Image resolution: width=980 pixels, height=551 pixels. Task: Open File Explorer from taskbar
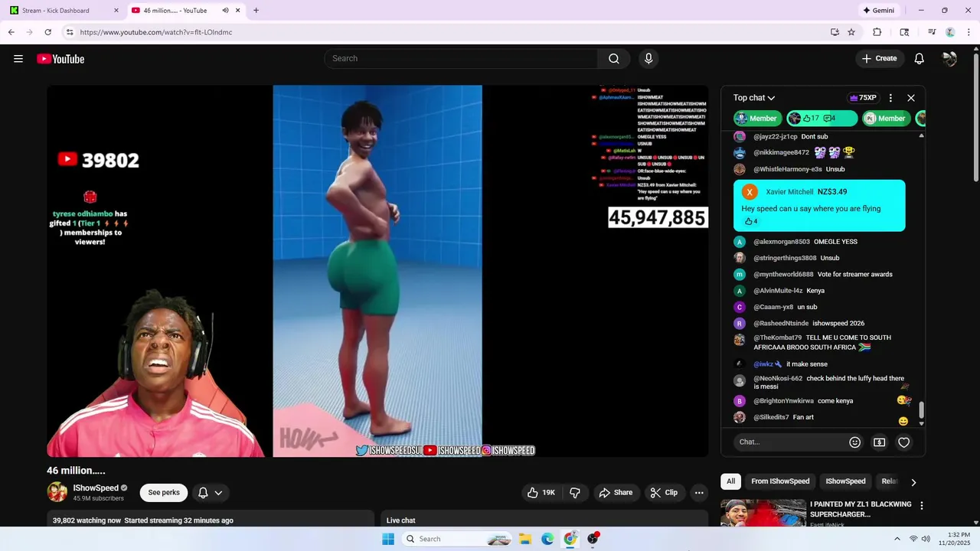point(525,539)
